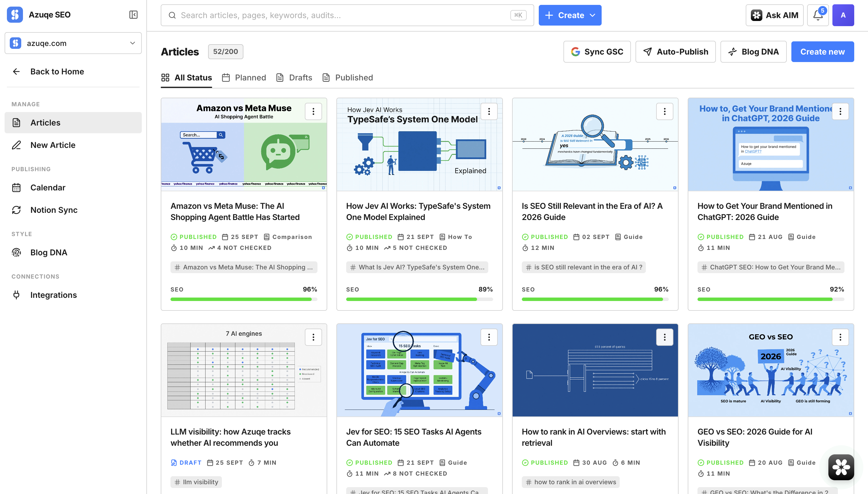The image size is (868, 494).
Task: Click the ⌘K shortcut badge in search bar
Action: point(518,15)
